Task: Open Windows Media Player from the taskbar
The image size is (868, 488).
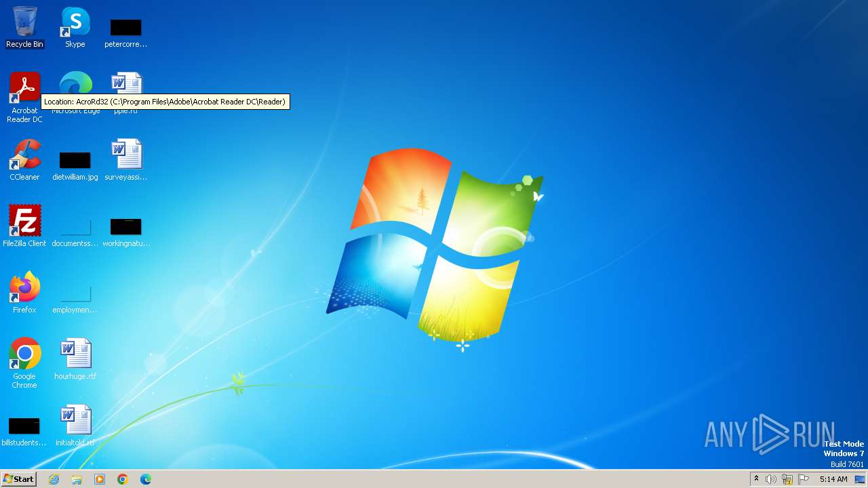Action: point(100,479)
